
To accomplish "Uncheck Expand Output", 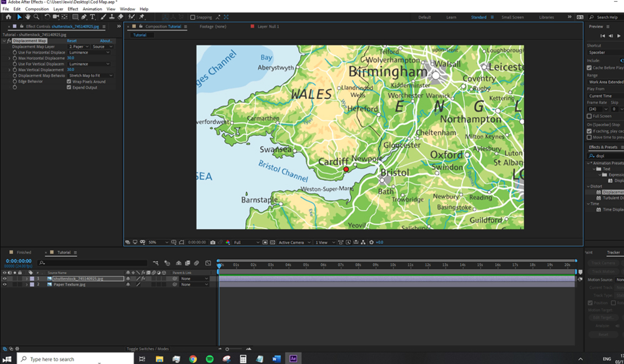I will pyautogui.click(x=69, y=87).
